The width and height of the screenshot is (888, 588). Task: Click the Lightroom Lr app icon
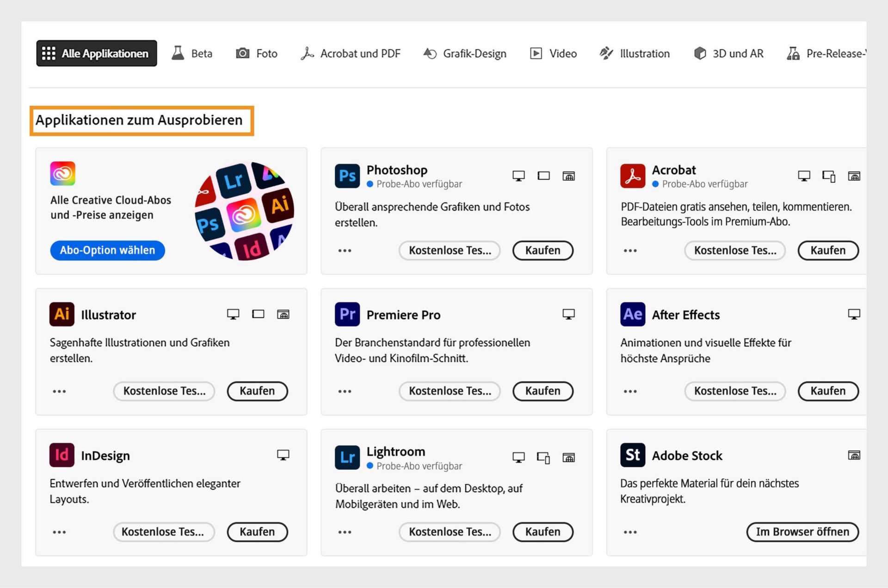(x=347, y=457)
